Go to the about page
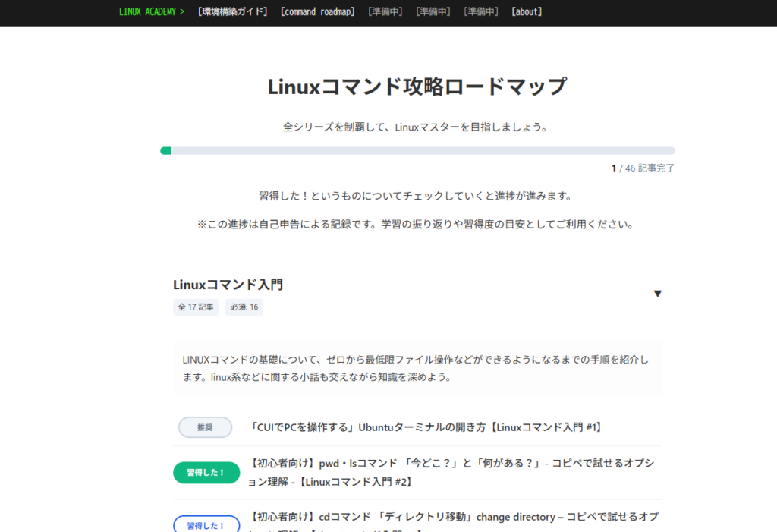Screen dimensions: 777x532 point(526,11)
